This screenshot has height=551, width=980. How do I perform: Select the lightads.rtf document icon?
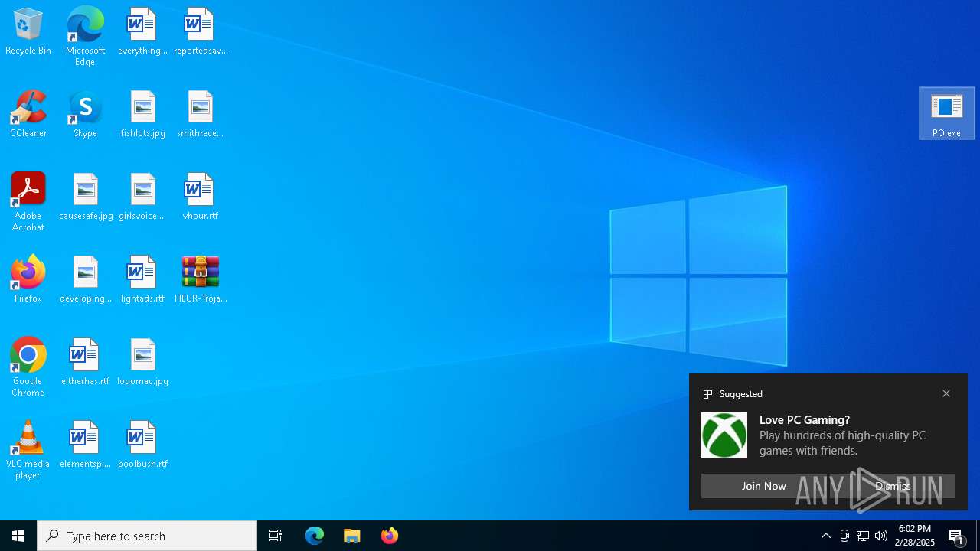[x=142, y=280]
